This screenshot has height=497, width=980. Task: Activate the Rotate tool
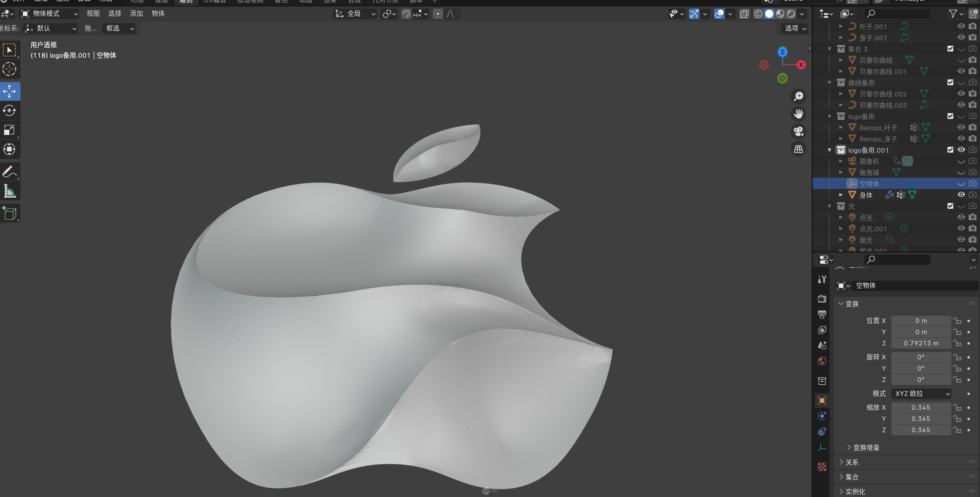tap(10, 111)
